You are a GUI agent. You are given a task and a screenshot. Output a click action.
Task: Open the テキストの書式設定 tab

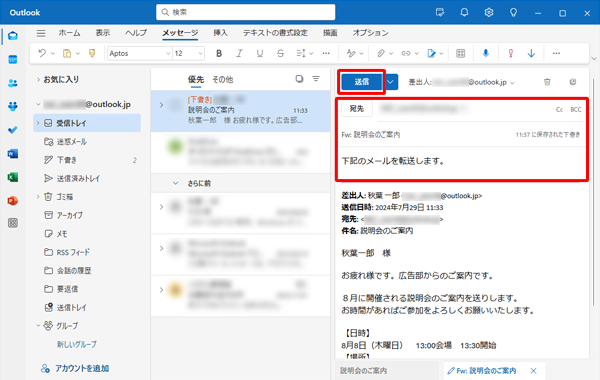tap(275, 33)
